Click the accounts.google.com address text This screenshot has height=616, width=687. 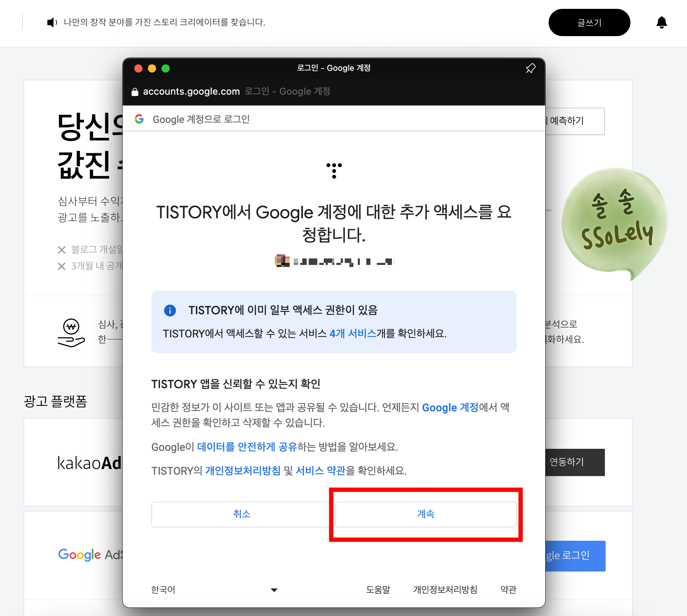click(x=192, y=91)
